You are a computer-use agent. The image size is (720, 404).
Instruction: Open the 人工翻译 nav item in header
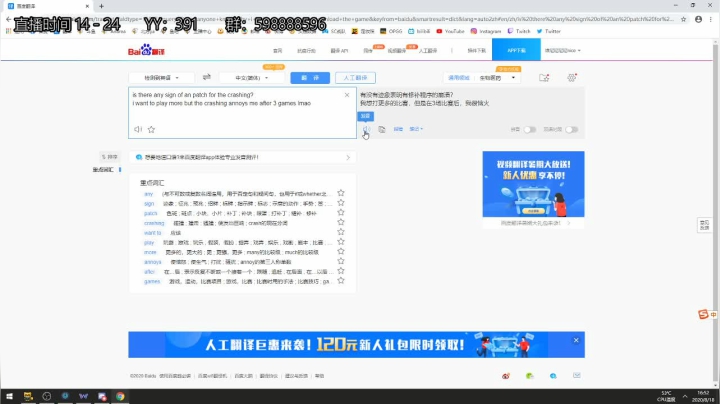(x=428, y=50)
